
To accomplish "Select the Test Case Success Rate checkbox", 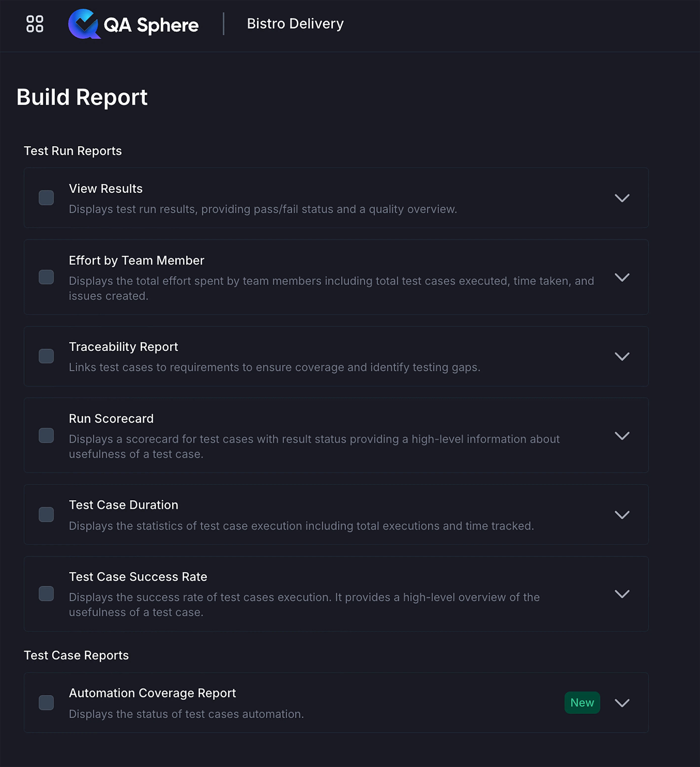I will click(46, 594).
